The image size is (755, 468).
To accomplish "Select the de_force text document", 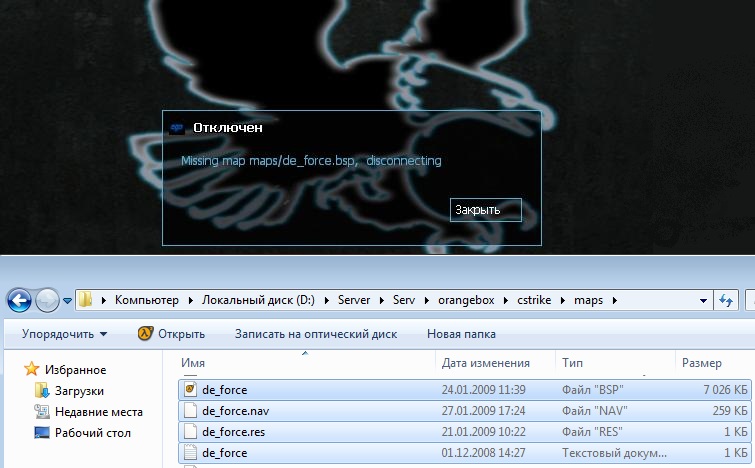I will tap(465, 453).
